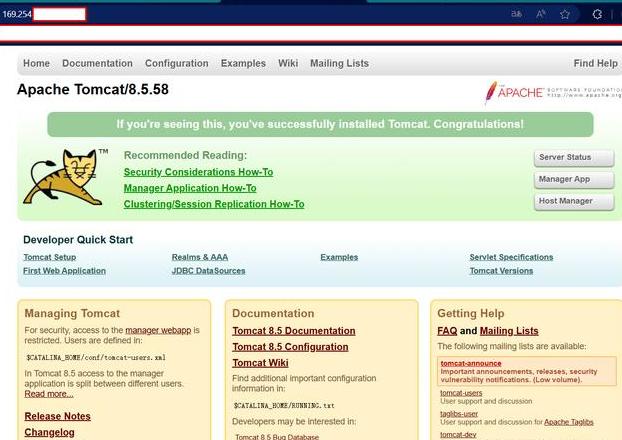Click the $CATALINA_HOME/conf/tomcat-users.xml path text
This screenshot has height=440, width=622.
pyautogui.click(x=96, y=357)
